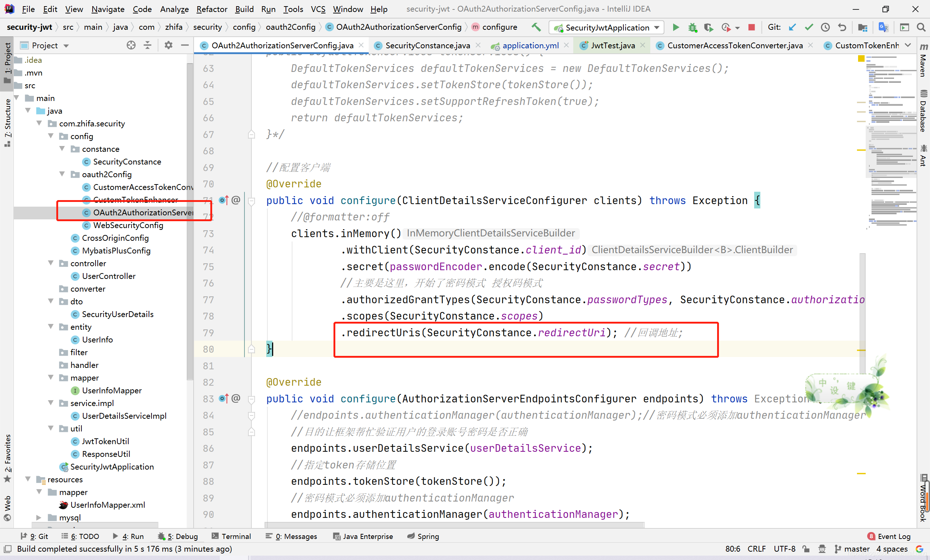Viewport: 930px width, 560px height.
Task: Click the green Run button
Action: click(x=676, y=27)
